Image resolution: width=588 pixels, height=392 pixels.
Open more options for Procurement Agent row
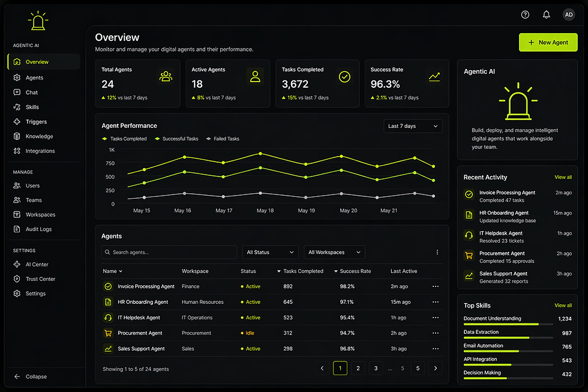(x=436, y=333)
